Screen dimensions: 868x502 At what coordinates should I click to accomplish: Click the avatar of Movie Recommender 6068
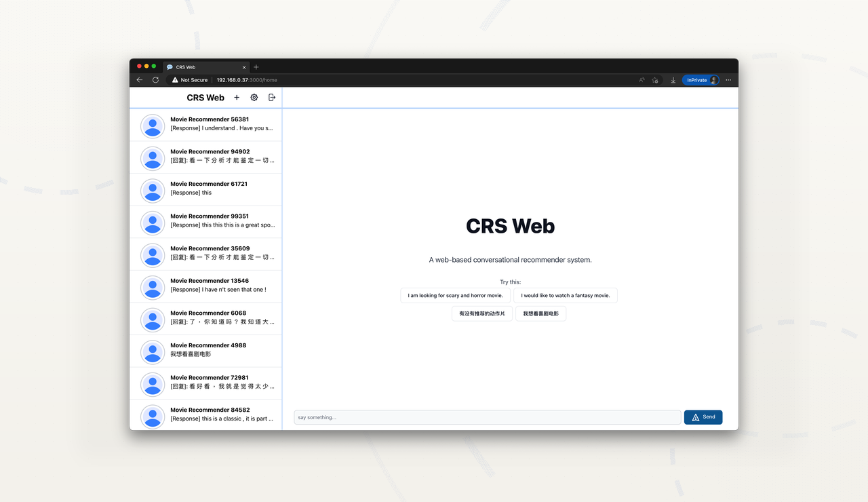[x=153, y=320]
